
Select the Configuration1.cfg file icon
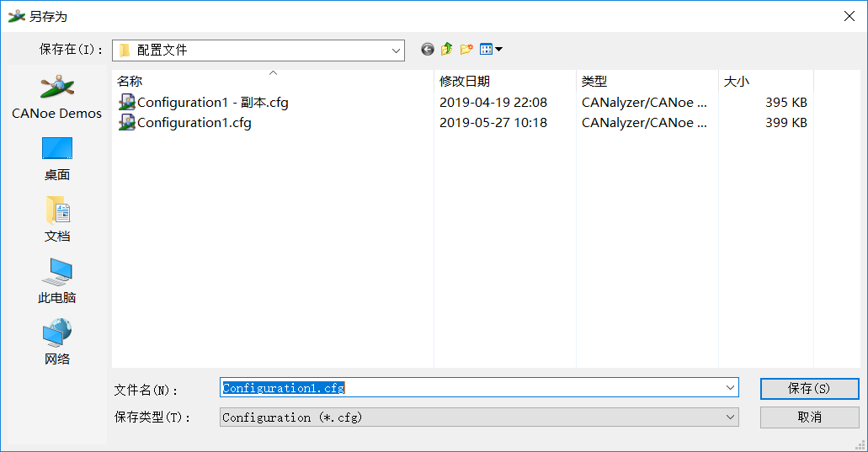point(127,122)
